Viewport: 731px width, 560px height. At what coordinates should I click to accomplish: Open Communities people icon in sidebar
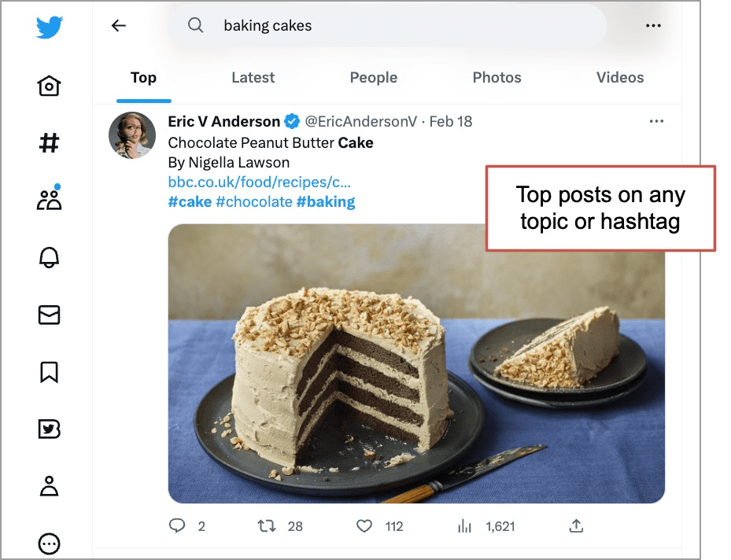tap(49, 197)
